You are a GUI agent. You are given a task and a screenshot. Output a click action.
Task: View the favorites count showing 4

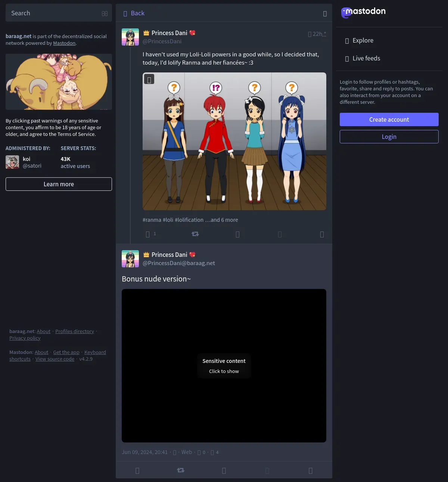[x=215, y=453]
